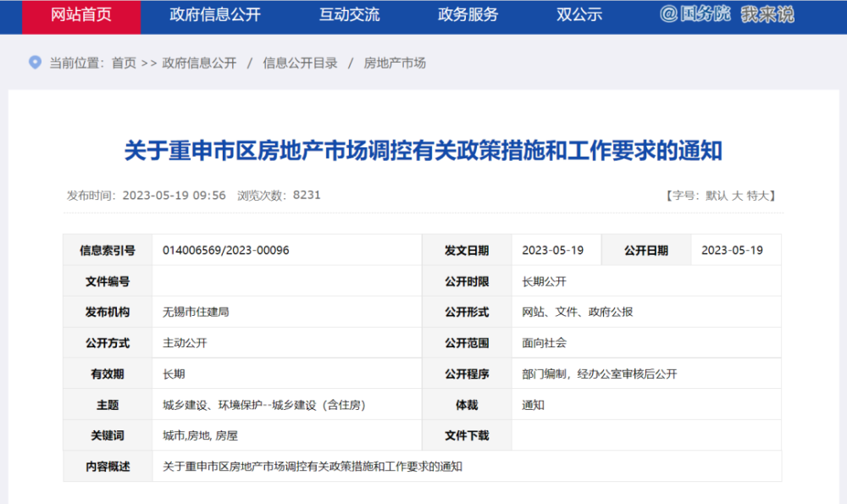Screen dimensions: 847x504
Task: Click the 公开形式 label
Action: (467, 313)
